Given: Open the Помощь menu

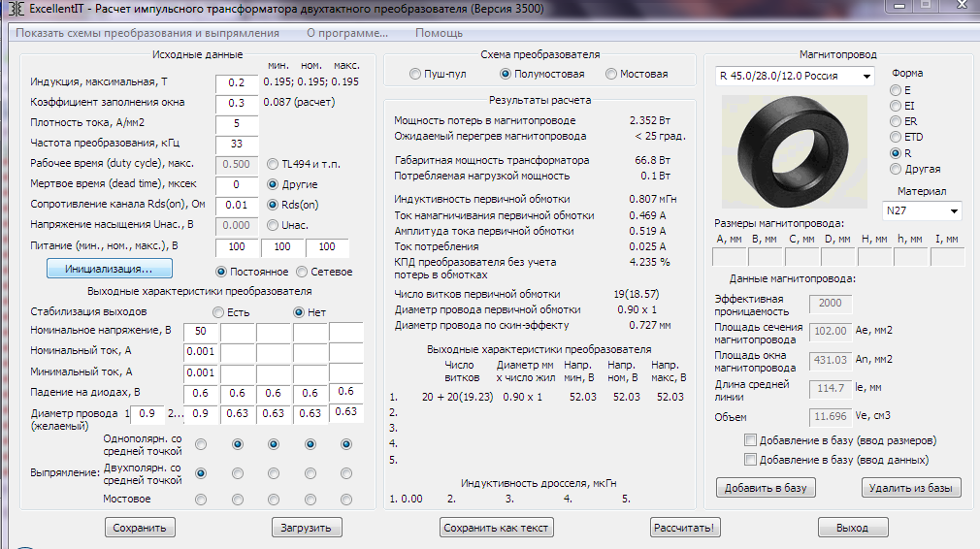Looking at the screenshot, I should [439, 33].
